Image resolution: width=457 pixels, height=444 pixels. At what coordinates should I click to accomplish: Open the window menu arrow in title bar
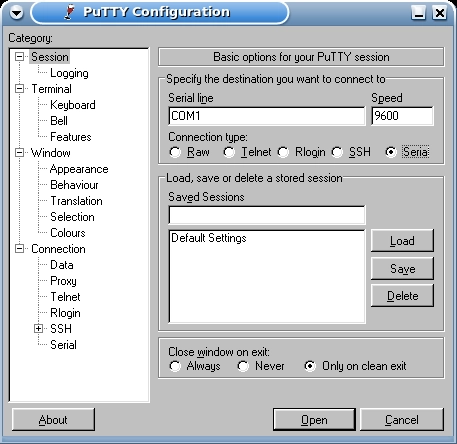[x=16, y=13]
